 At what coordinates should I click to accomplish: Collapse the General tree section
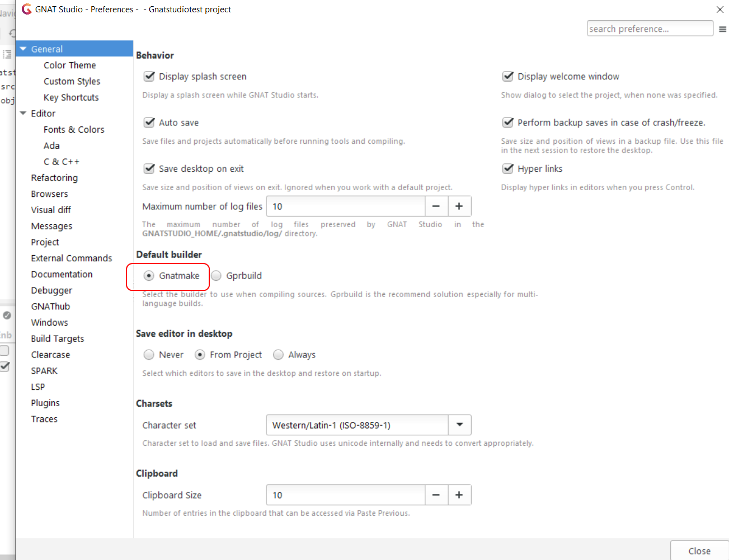coord(23,49)
